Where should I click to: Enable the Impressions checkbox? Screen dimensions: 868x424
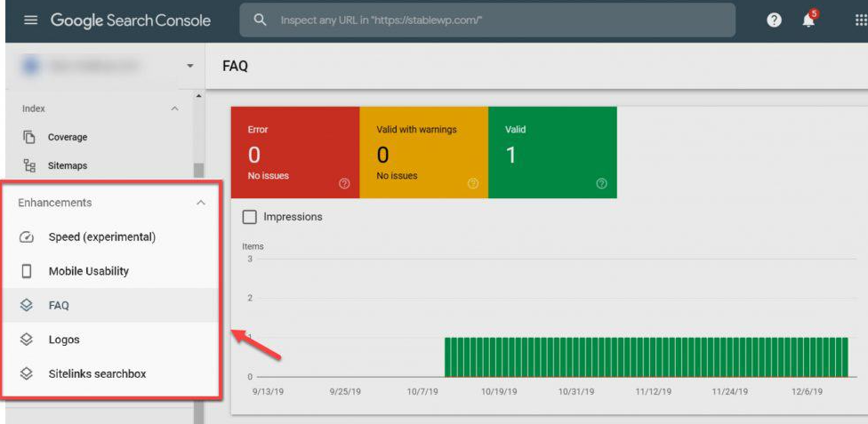click(250, 217)
